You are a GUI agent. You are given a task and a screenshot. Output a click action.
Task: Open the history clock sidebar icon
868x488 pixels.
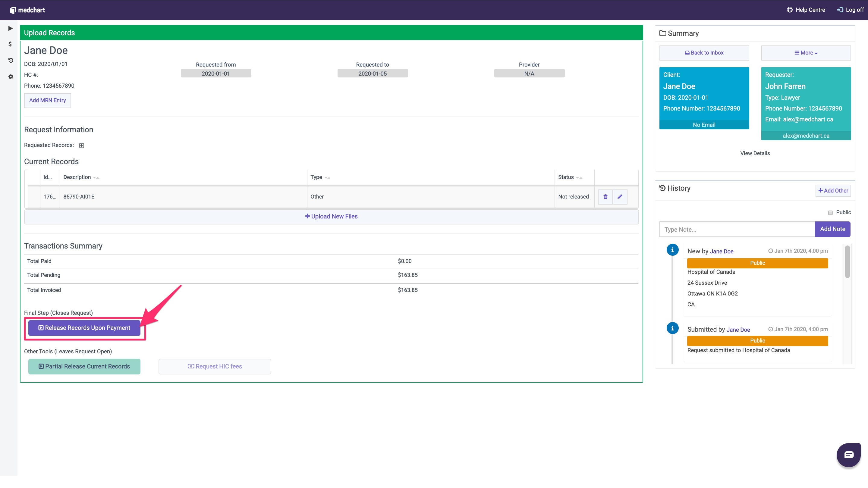coord(11,60)
